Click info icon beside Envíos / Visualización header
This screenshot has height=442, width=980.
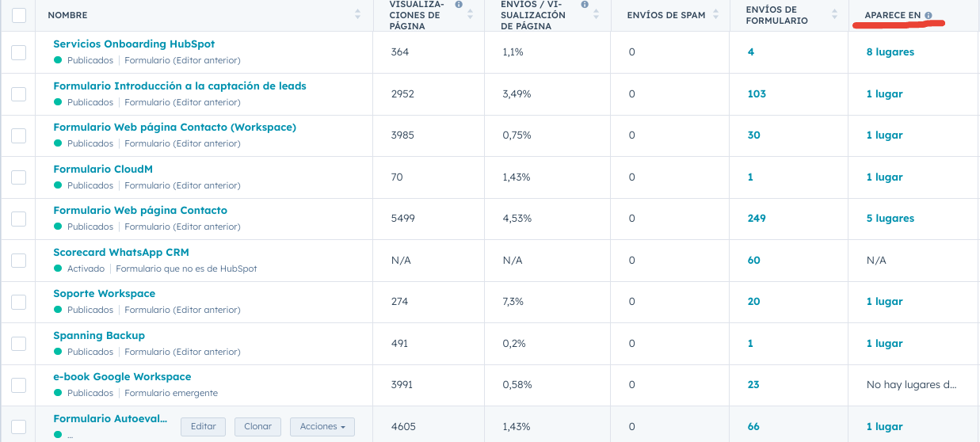(x=585, y=5)
